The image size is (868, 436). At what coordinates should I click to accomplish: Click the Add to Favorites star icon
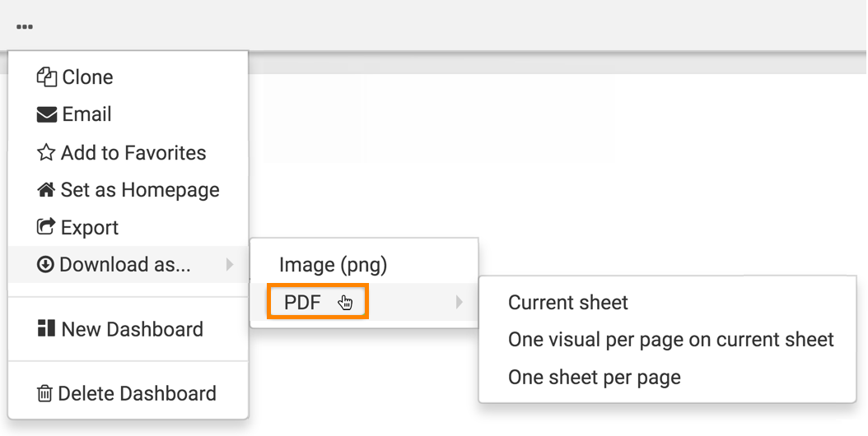[x=46, y=153]
